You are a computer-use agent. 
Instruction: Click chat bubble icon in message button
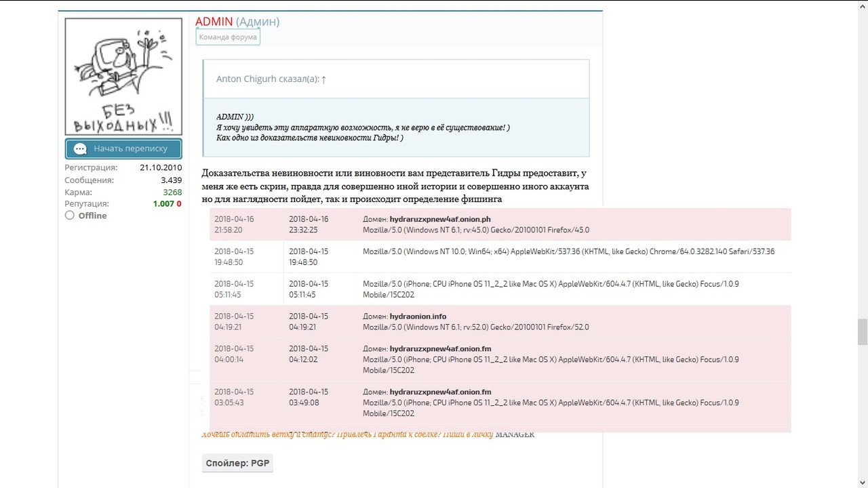pos(80,148)
